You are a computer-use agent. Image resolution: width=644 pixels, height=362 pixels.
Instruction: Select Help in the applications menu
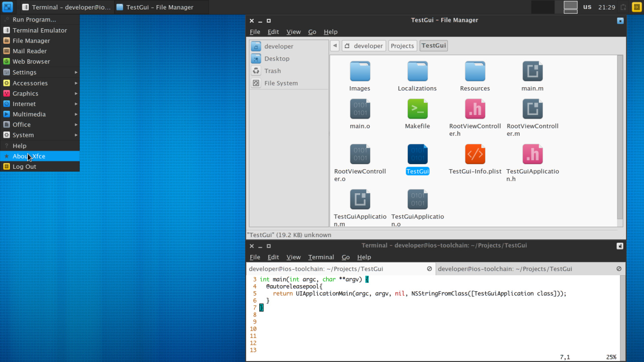[40, 146]
